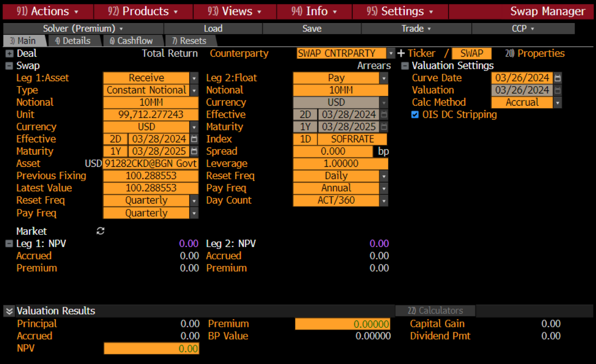Open the Leg 1 Receive direction dropdown

pyautogui.click(x=194, y=78)
